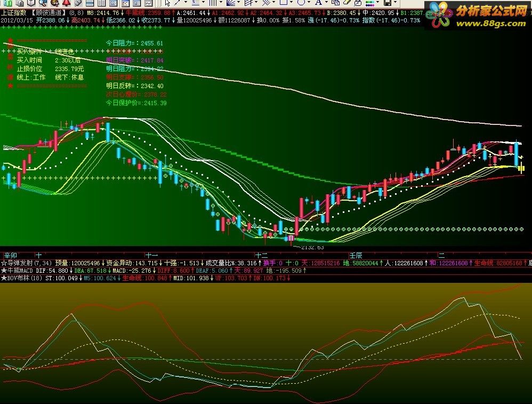The height and width of the screenshot is (404, 532).
Task: Click the ★BOV布林(18) indicator label
Action: point(22,278)
